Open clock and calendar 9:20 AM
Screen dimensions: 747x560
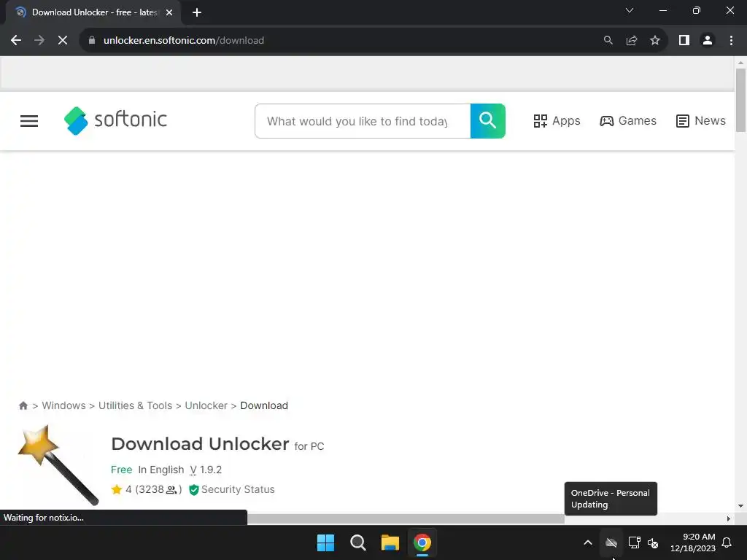693,542
